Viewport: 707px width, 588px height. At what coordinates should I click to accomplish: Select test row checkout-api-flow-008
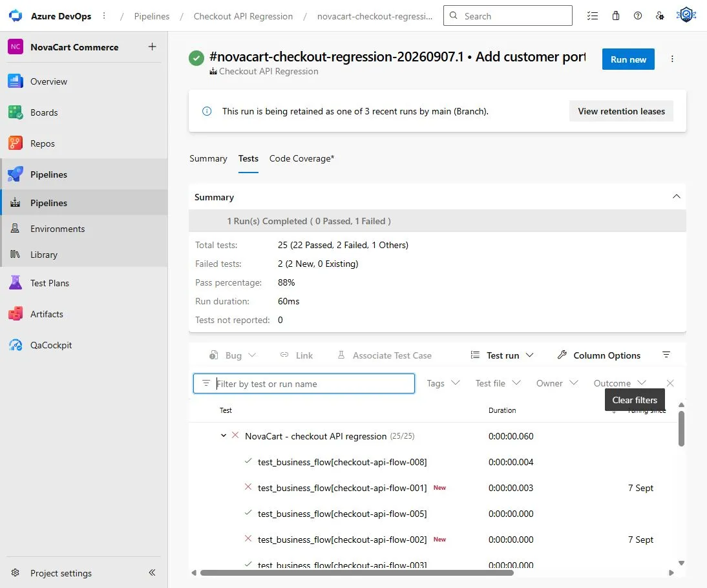pyautogui.click(x=433, y=462)
